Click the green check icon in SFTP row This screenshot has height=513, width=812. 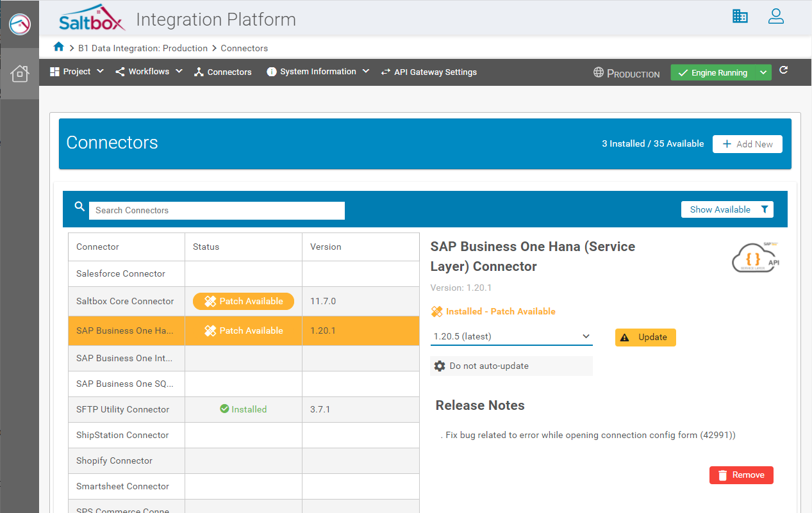(224, 409)
